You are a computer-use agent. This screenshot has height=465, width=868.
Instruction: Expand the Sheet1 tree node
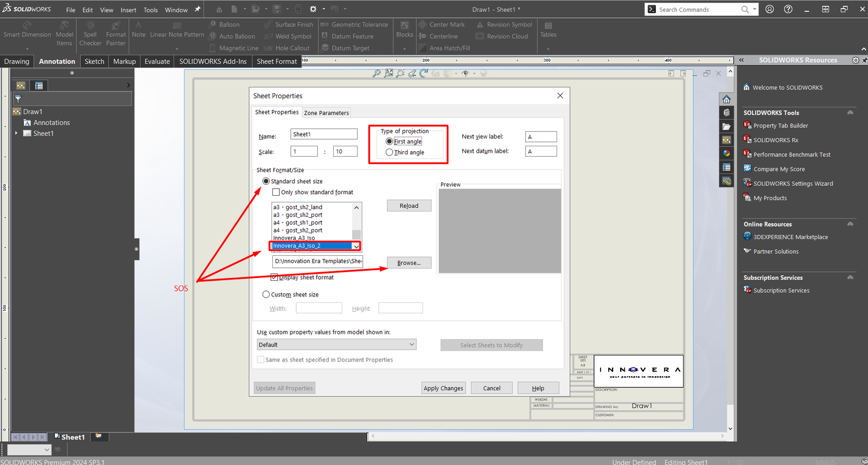16,133
